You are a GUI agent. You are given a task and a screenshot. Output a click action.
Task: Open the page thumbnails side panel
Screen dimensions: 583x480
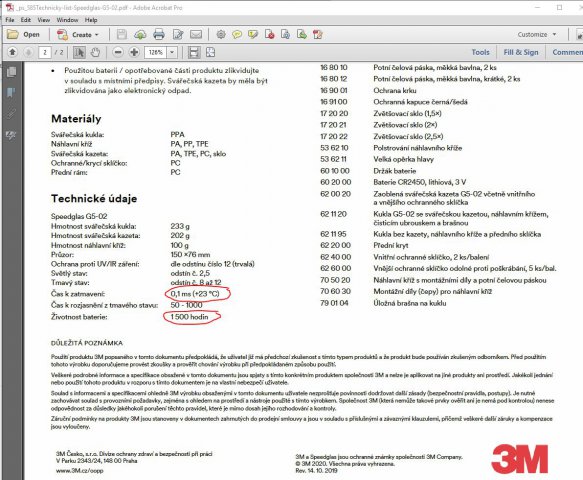pos(11,72)
